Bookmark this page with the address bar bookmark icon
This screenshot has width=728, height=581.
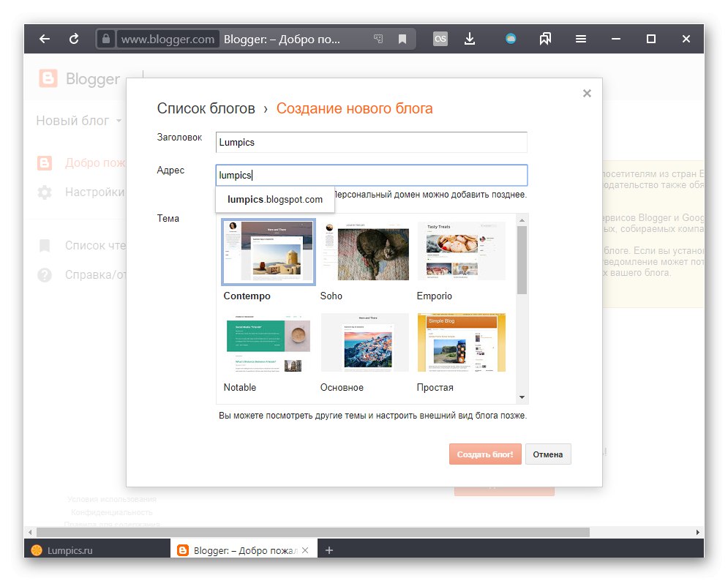coord(402,39)
